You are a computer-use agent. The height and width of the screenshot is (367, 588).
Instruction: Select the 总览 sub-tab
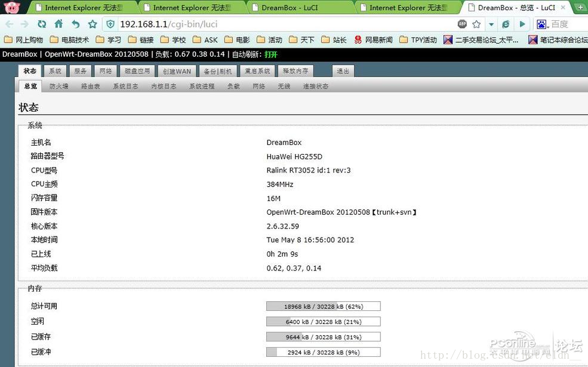click(30, 86)
